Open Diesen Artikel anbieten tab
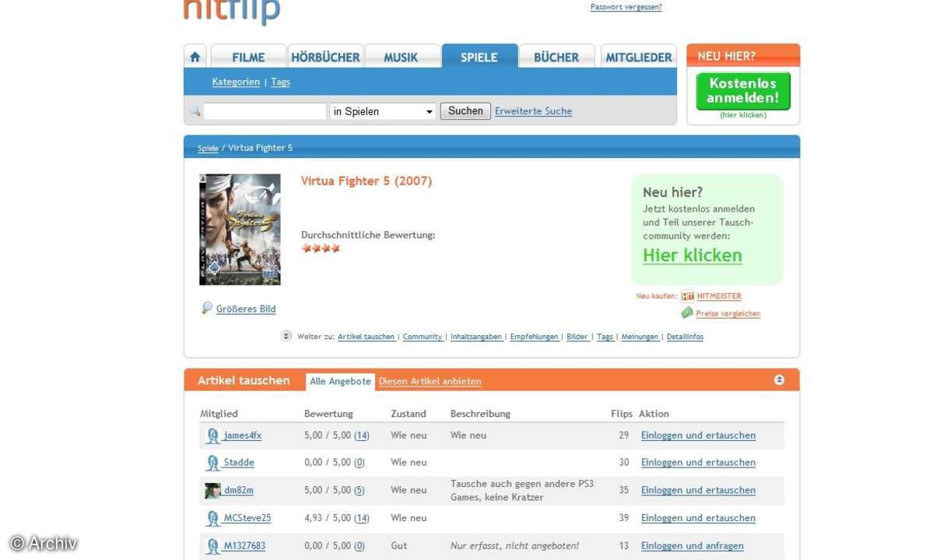The image size is (933, 560). click(430, 382)
